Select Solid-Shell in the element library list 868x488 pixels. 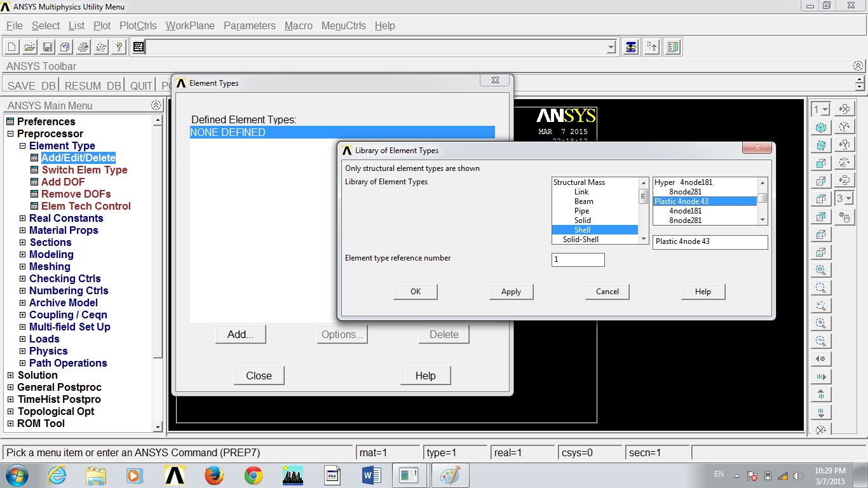tap(580, 239)
